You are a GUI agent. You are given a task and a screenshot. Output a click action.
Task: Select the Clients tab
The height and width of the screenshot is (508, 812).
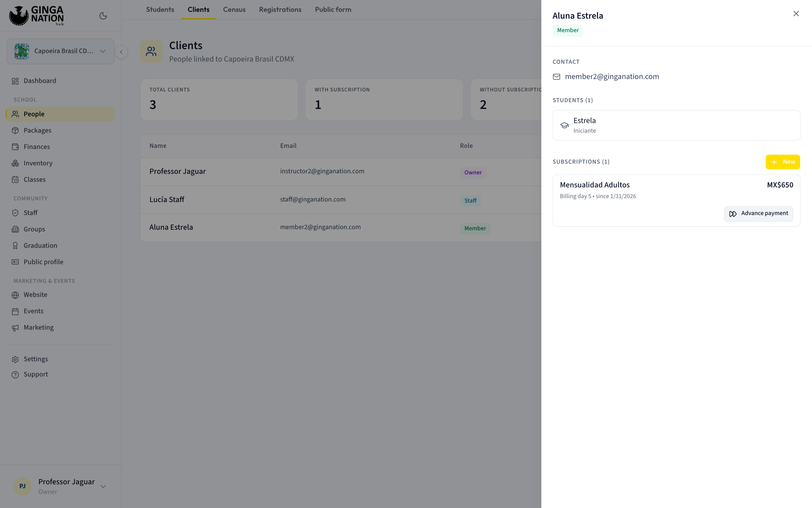click(199, 10)
